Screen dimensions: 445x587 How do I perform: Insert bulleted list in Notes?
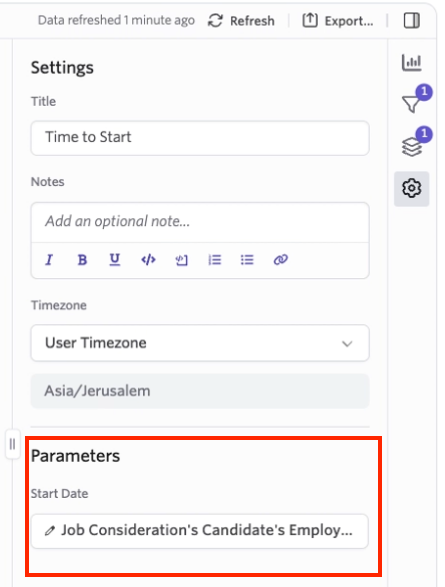[247, 259]
